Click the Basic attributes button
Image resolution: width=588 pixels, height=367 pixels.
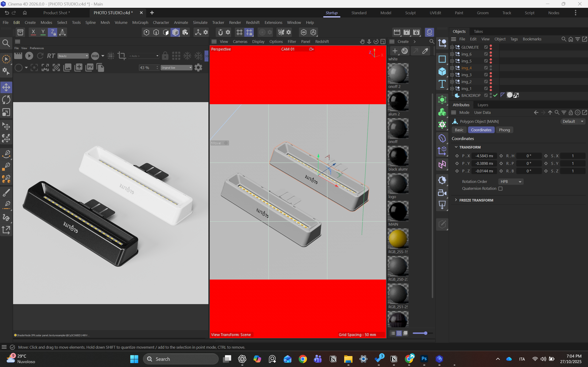pos(459,130)
